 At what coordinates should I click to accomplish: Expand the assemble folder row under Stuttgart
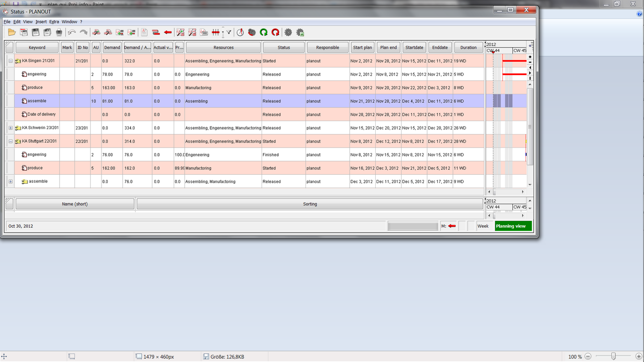pyautogui.click(x=11, y=181)
